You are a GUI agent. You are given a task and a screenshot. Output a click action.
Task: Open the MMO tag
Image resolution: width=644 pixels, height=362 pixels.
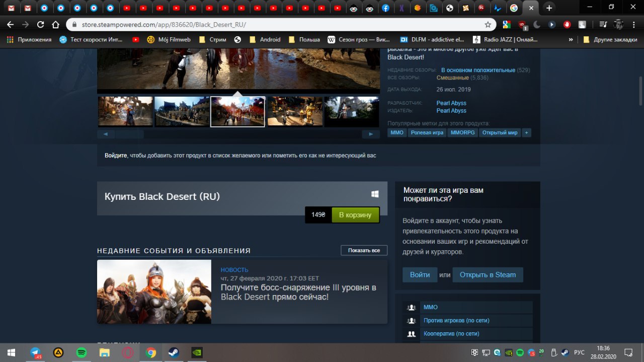pos(397,133)
